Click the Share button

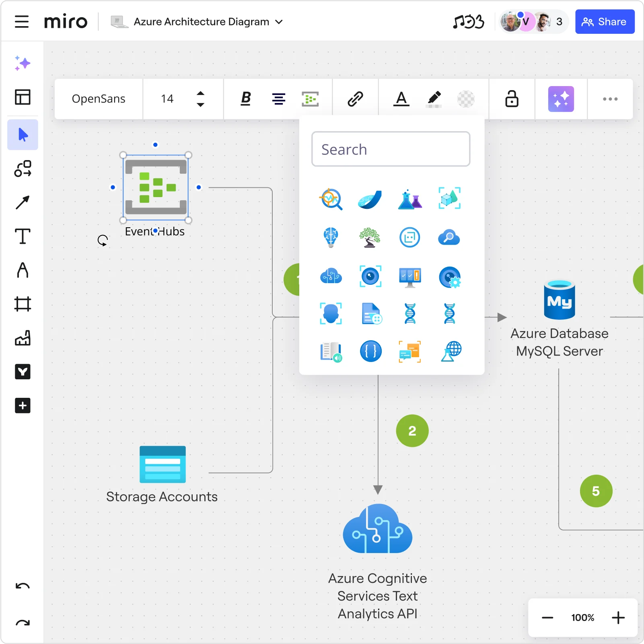(605, 22)
